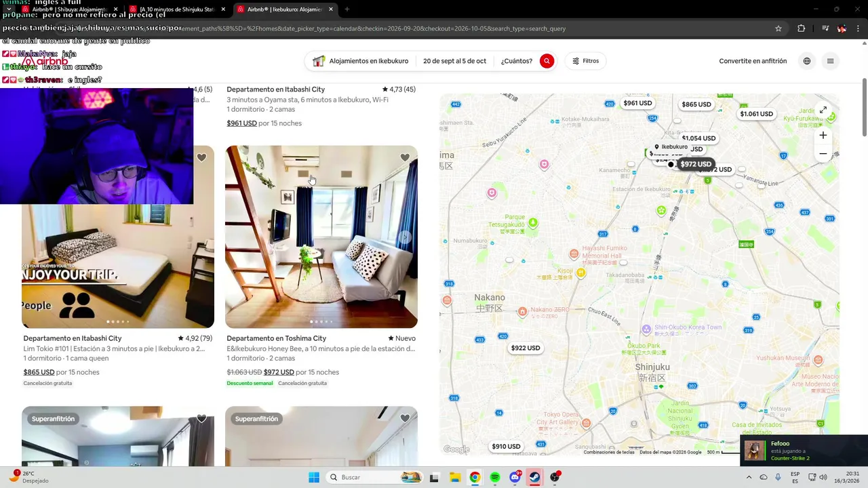Open Discord from the taskbar
This screenshot has height=488, width=868.
coord(515,477)
